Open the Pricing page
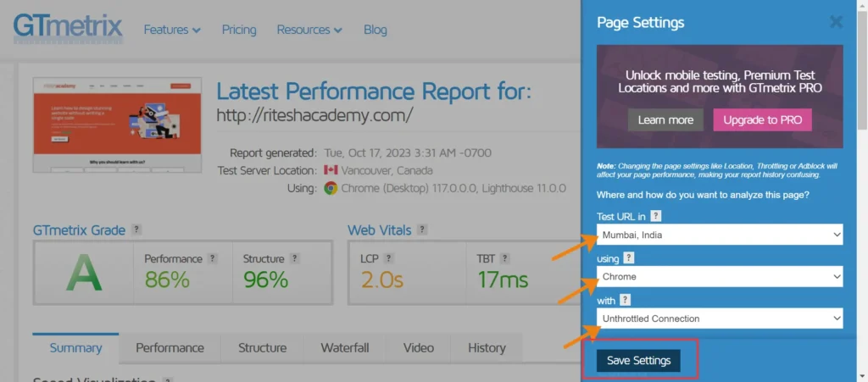This screenshot has width=868, height=382. pyautogui.click(x=239, y=30)
